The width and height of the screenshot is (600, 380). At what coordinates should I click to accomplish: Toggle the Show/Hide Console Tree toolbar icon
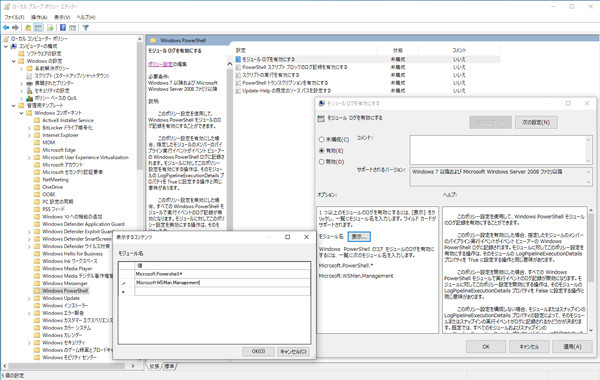coord(38,28)
